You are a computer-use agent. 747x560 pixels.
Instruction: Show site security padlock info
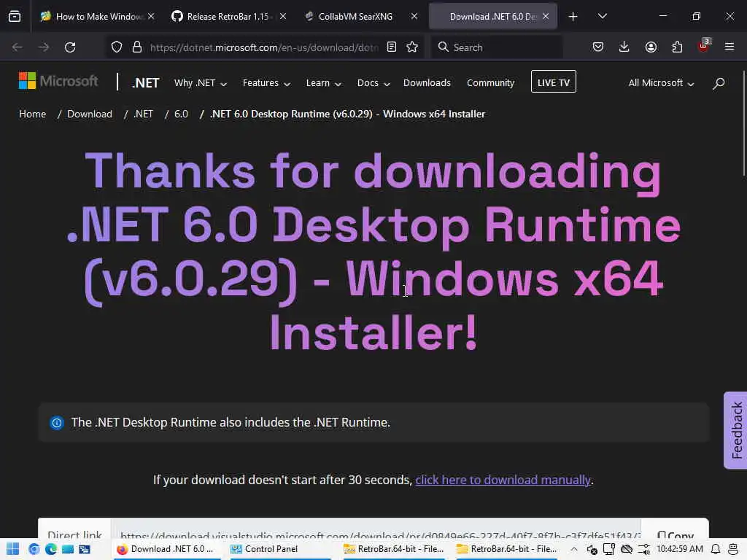coord(137,47)
